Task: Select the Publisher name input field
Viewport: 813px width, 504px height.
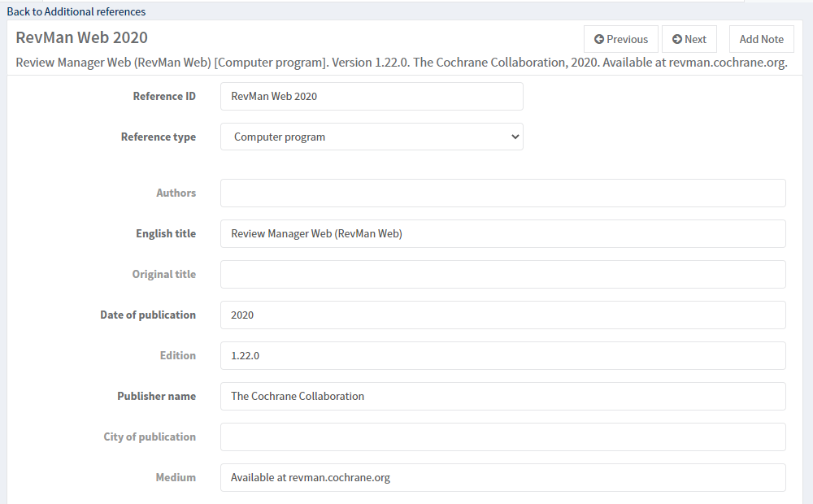Action: coord(502,396)
